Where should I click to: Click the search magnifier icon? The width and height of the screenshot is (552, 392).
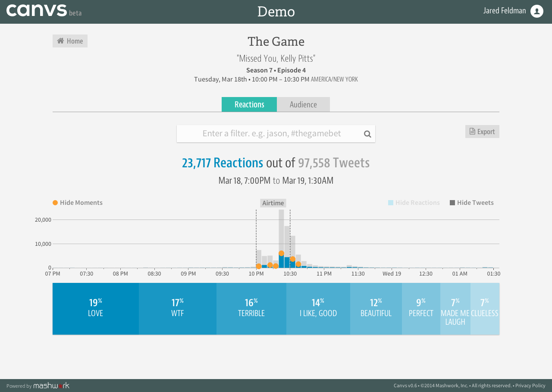[367, 134]
